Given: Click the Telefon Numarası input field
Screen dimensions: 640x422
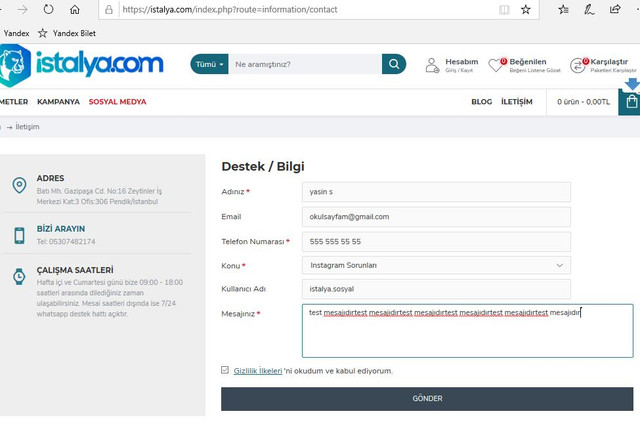Looking at the screenshot, I should pos(436,242).
